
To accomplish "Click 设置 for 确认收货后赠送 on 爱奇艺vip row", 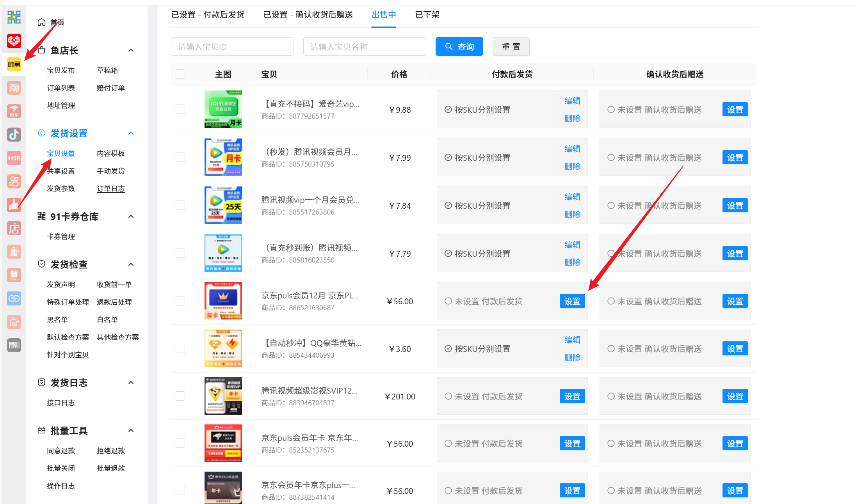I will (735, 109).
